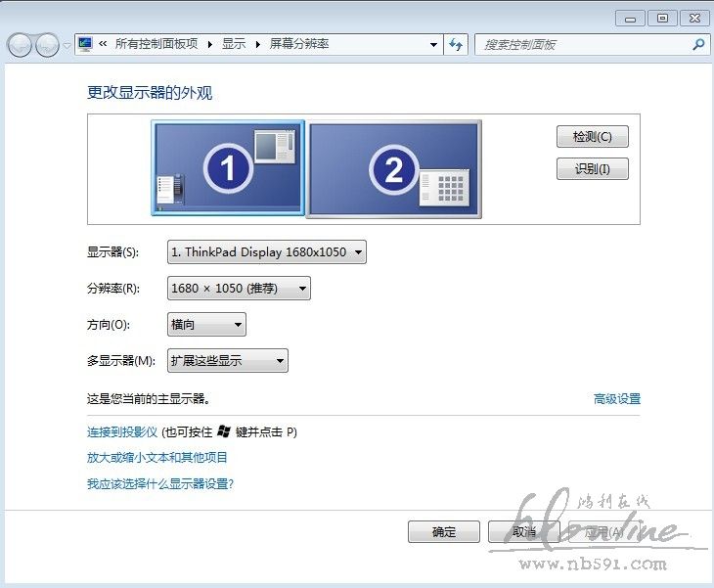This screenshot has height=588, width=714.
Task: Open the 高级设置 link
Action: pyautogui.click(x=617, y=399)
